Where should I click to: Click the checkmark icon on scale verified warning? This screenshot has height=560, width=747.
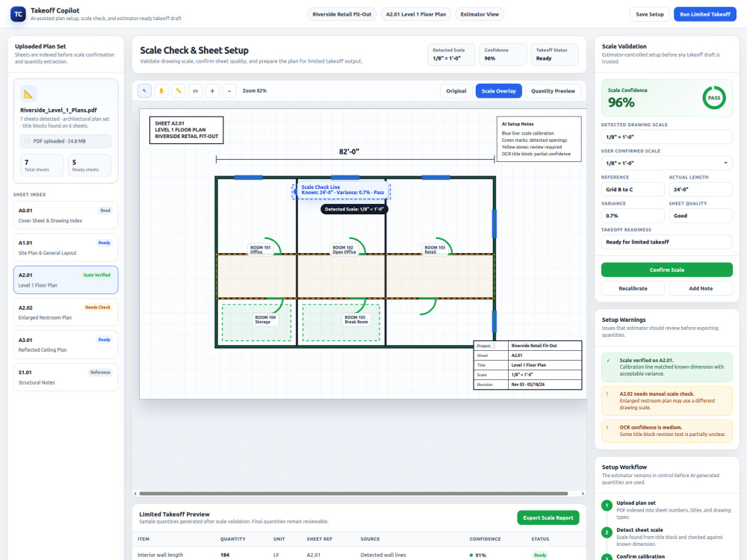coord(608,361)
